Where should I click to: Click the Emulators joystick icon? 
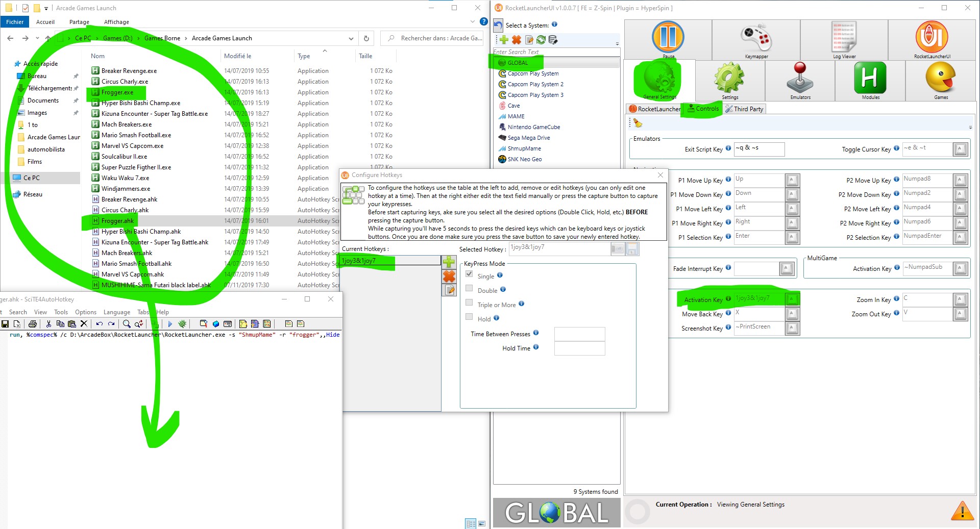click(x=800, y=80)
